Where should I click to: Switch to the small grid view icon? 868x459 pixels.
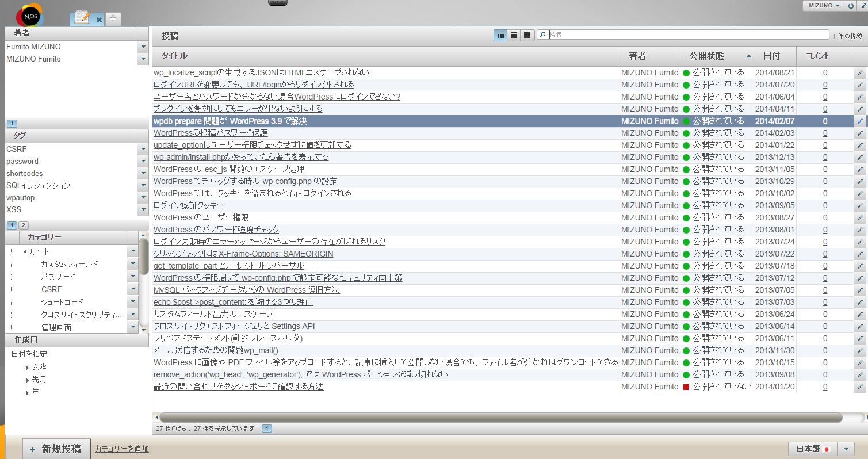[x=514, y=35]
